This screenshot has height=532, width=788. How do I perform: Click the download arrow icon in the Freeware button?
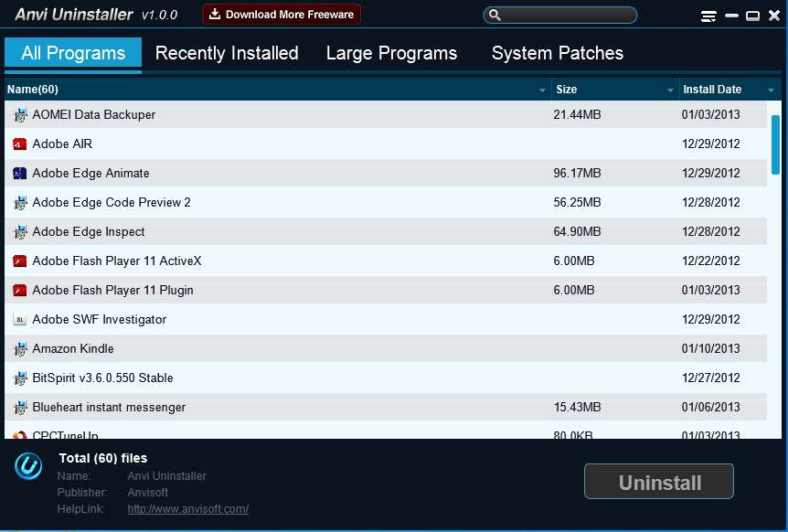click(x=215, y=14)
